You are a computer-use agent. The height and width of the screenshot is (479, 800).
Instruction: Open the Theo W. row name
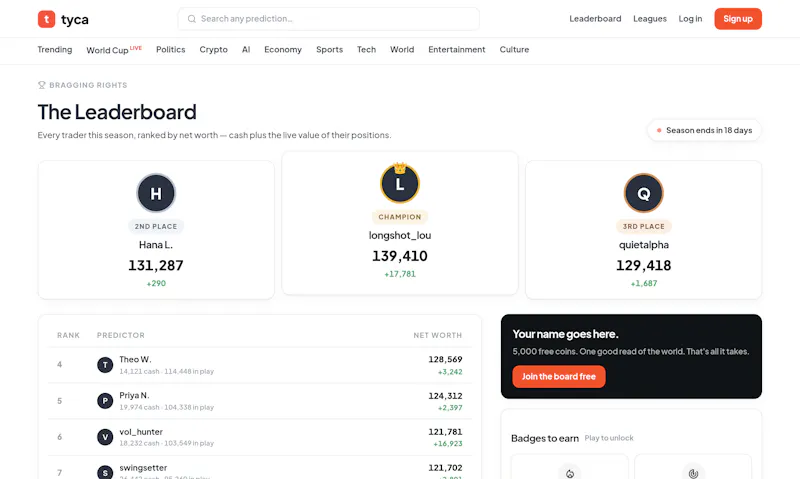click(135, 360)
